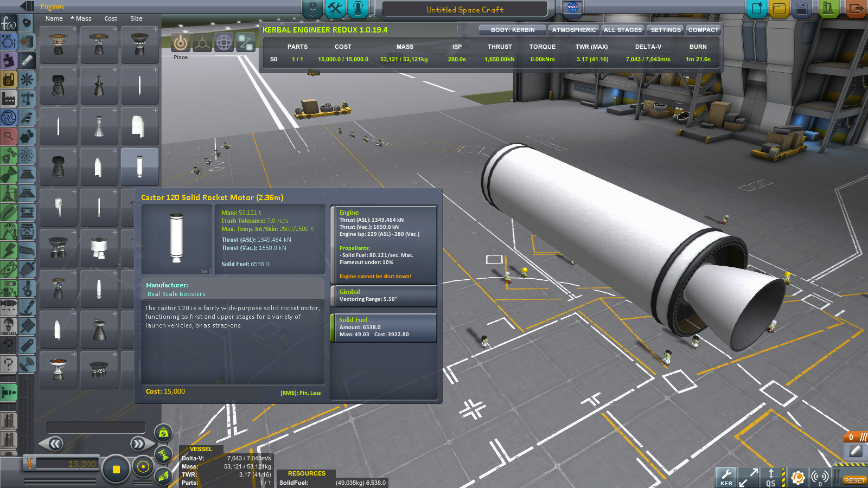Click the QS quick-scale toolbar button
This screenshot has height=488, width=868.
point(771,477)
